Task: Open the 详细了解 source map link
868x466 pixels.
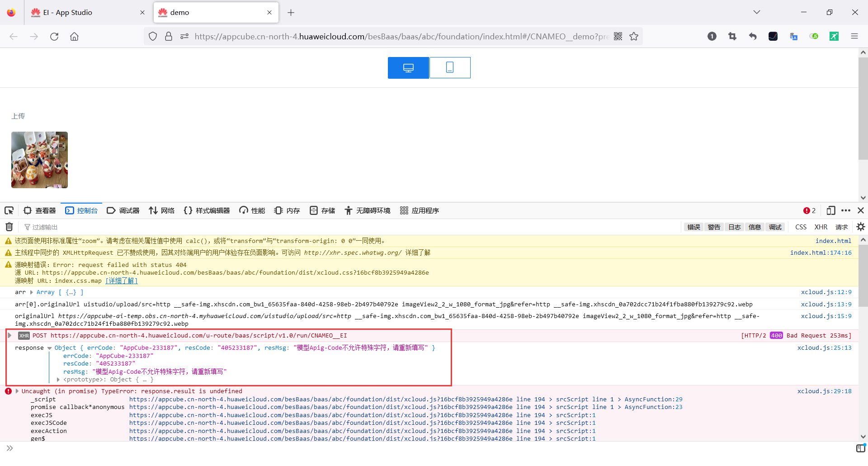Action: 122,281
